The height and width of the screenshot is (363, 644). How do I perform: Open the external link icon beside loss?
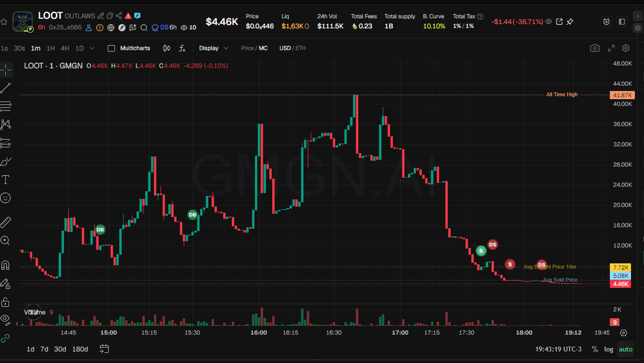coord(559,22)
